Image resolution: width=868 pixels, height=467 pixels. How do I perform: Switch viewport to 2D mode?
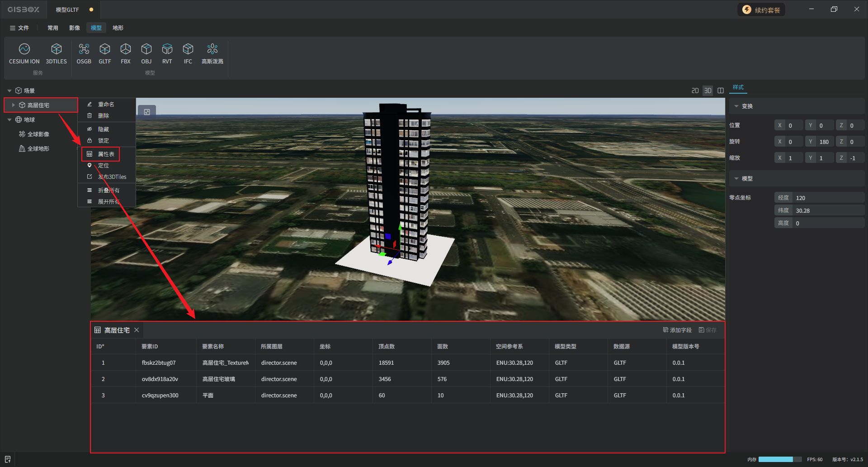pyautogui.click(x=695, y=91)
